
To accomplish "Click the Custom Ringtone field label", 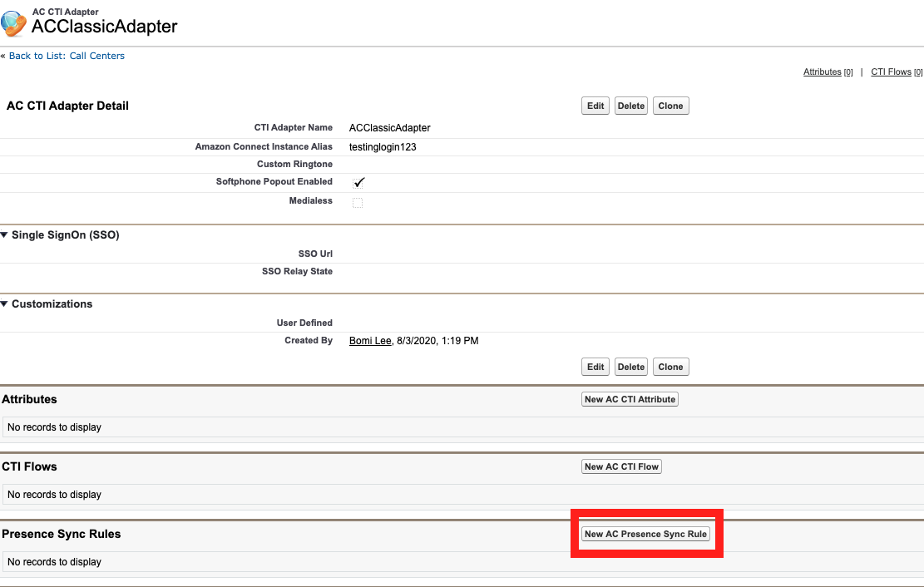I will (x=294, y=165).
